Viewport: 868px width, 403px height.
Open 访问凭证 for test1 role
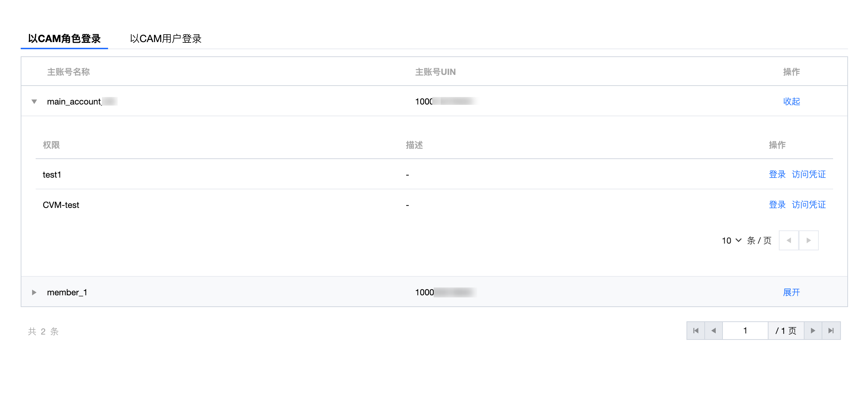pyautogui.click(x=808, y=174)
